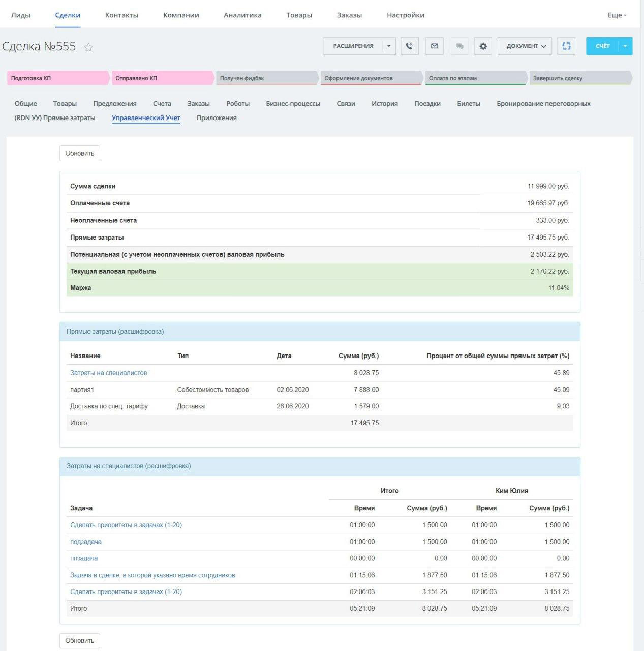This screenshot has height=651, width=644.
Task: Star deal №555 as favorite
Action: click(x=88, y=47)
